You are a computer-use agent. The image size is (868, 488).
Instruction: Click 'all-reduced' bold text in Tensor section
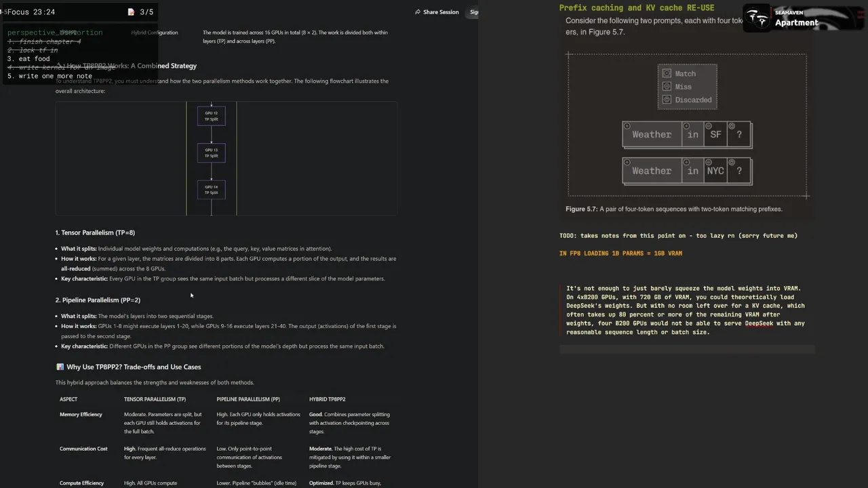click(75, 268)
